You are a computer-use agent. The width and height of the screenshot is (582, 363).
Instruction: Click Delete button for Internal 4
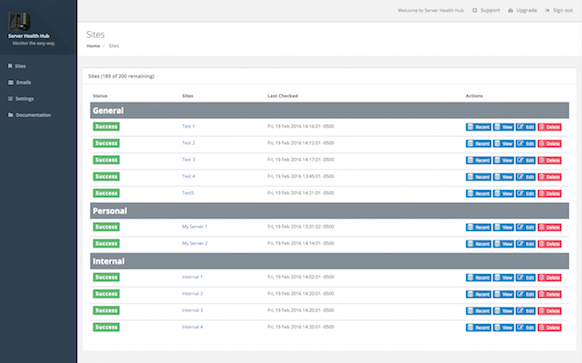click(549, 328)
